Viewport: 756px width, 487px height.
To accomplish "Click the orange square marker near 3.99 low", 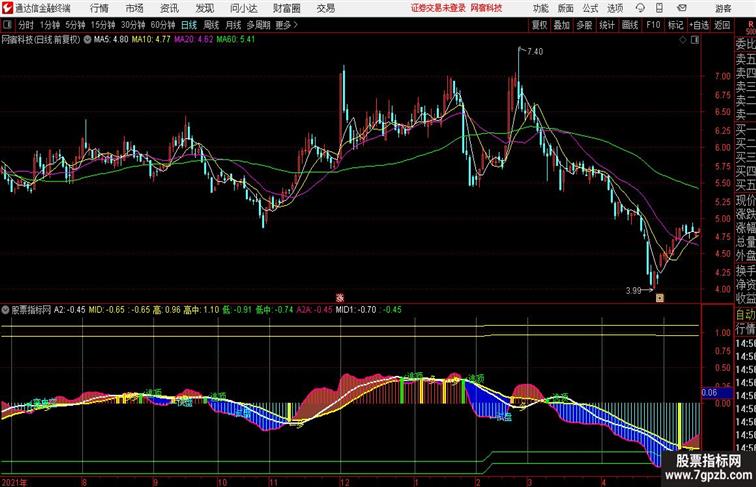I will pyautogui.click(x=660, y=298).
